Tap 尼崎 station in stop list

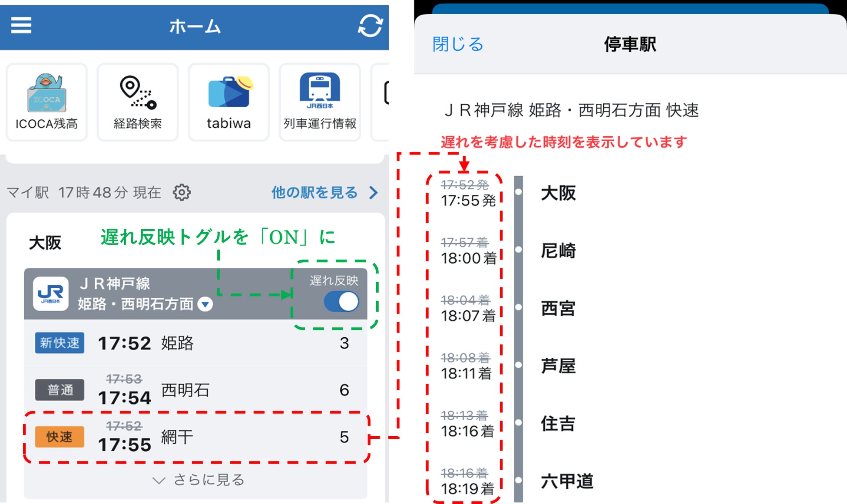tap(558, 250)
